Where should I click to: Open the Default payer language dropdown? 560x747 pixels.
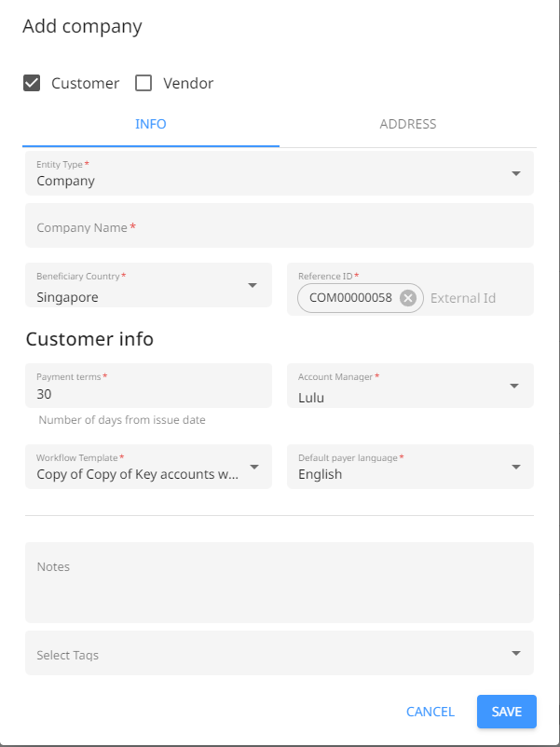[515, 467]
